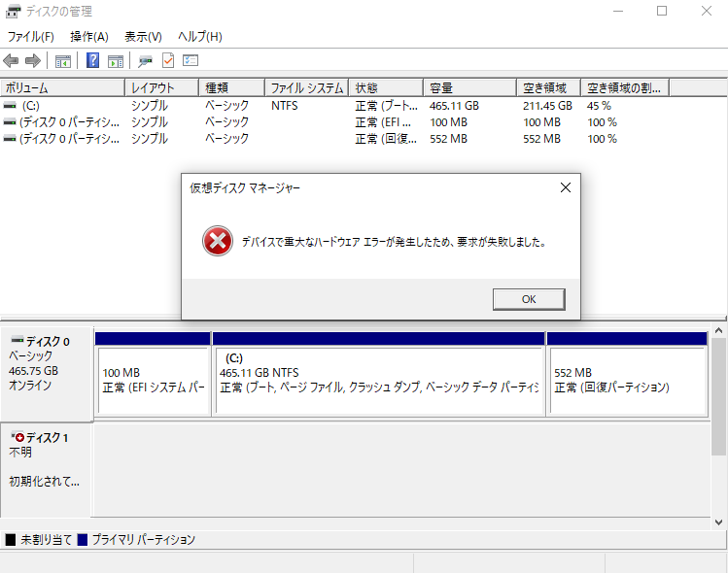
Task: Open the ファイル(F) menu
Action: tap(31, 37)
